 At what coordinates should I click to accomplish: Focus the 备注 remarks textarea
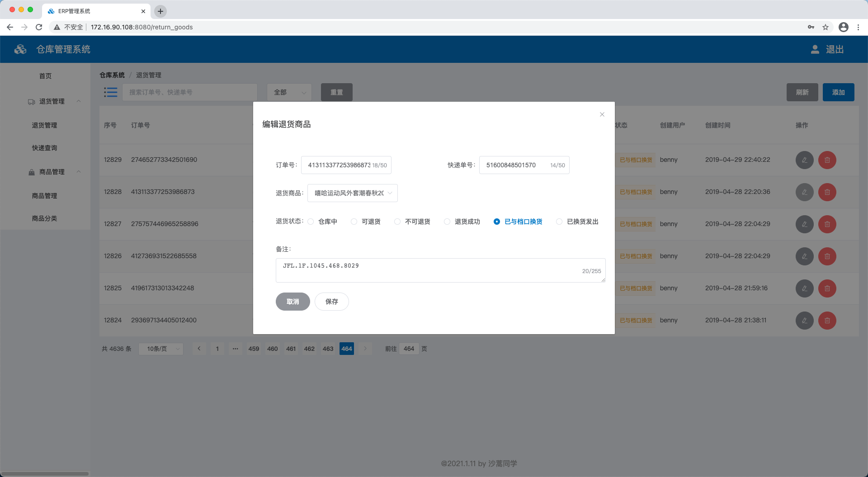pos(441,270)
